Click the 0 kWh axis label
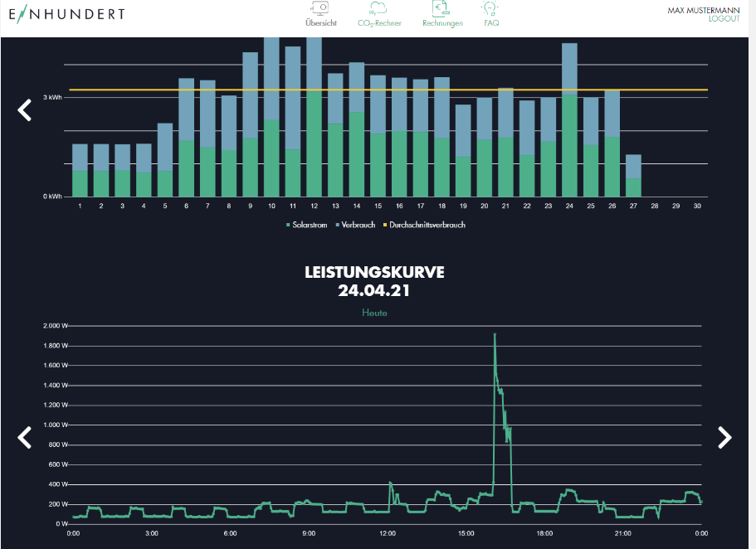The height and width of the screenshot is (549, 756). coord(52,197)
